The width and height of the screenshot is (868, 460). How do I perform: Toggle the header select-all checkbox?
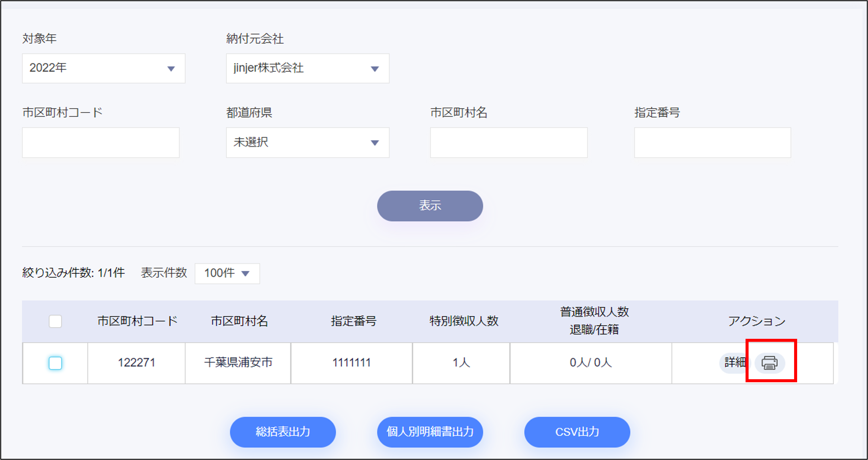55,321
